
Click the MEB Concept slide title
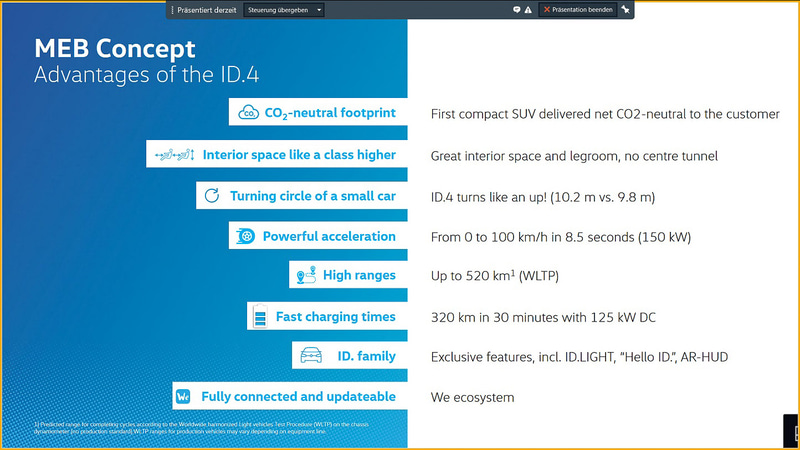[115, 48]
